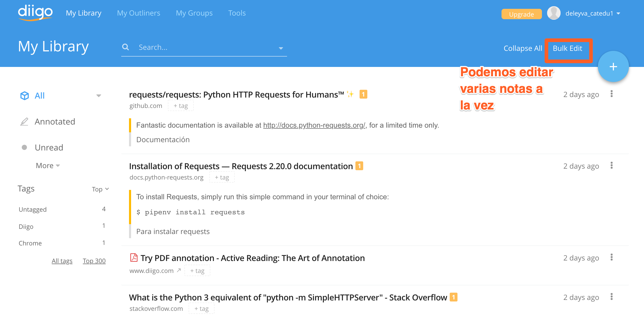Open the My Outliners tab

[x=139, y=13]
